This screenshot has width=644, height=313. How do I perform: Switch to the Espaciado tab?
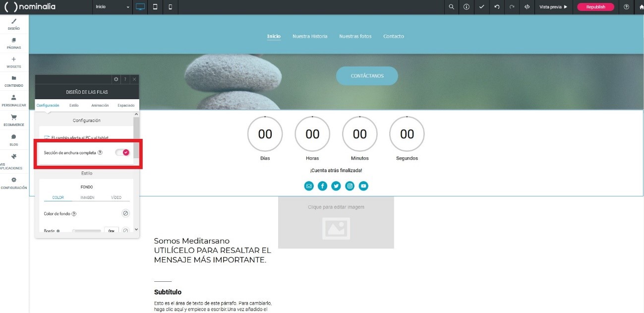[126, 105]
